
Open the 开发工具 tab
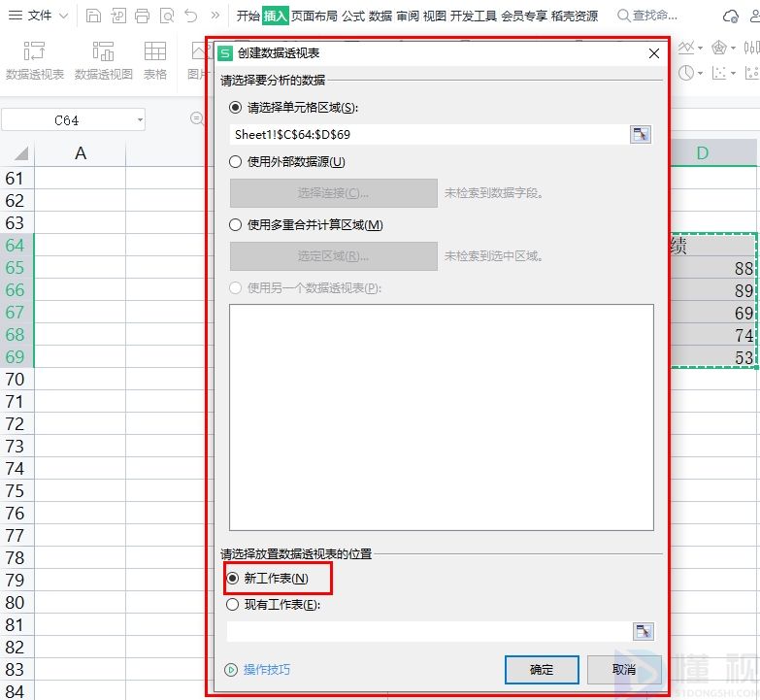tap(474, 16)
